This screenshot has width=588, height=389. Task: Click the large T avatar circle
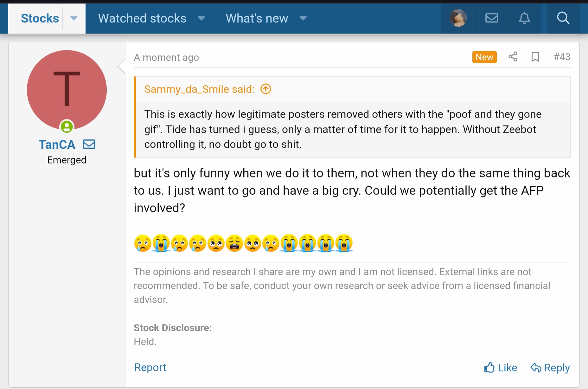pyautogui.click(x=67, y=89)
